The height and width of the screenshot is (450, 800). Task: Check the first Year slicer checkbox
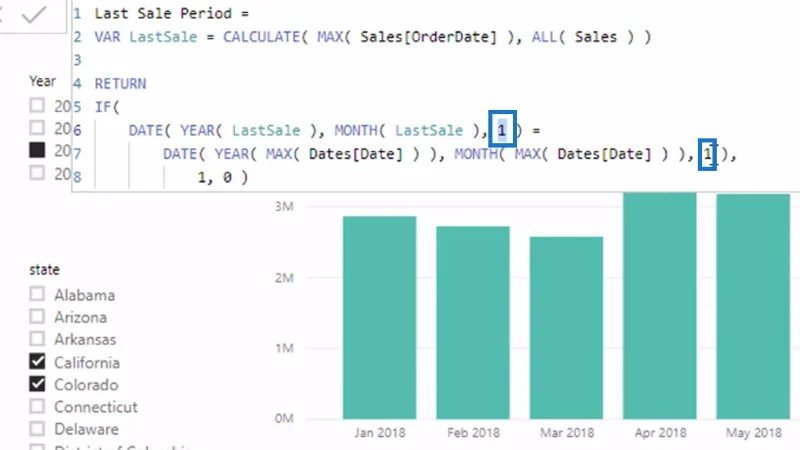tap(37, 105)
